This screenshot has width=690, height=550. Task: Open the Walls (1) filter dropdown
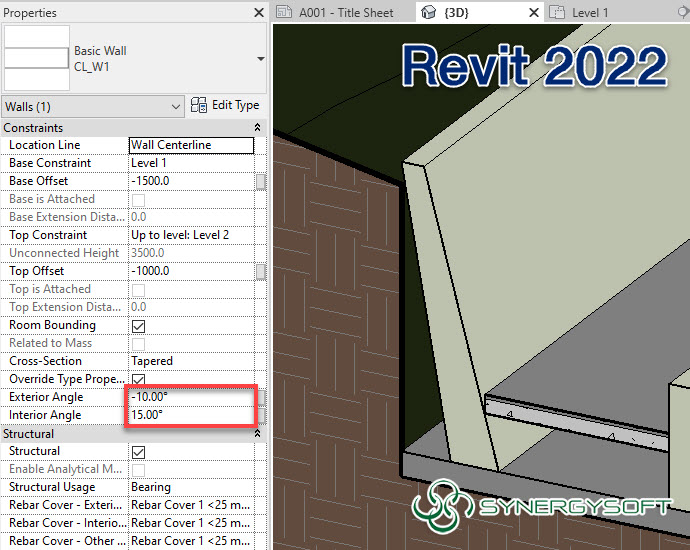point(175,106)
